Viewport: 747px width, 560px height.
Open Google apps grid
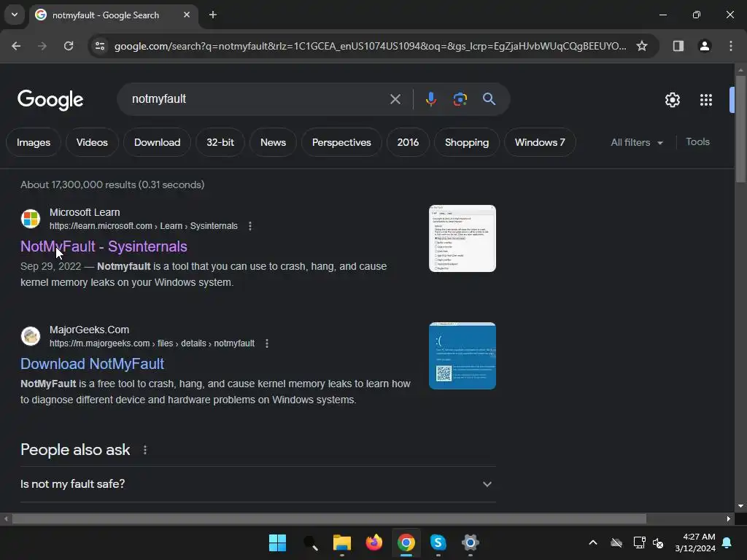[706, 100]
